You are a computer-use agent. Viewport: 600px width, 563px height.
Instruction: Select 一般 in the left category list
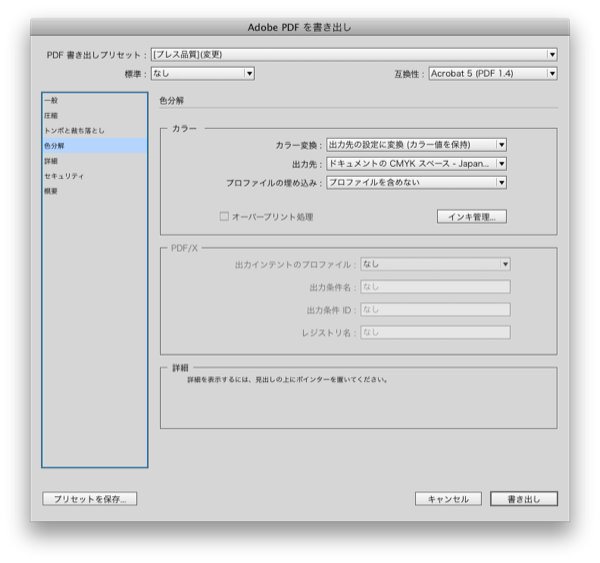point(50,101)
